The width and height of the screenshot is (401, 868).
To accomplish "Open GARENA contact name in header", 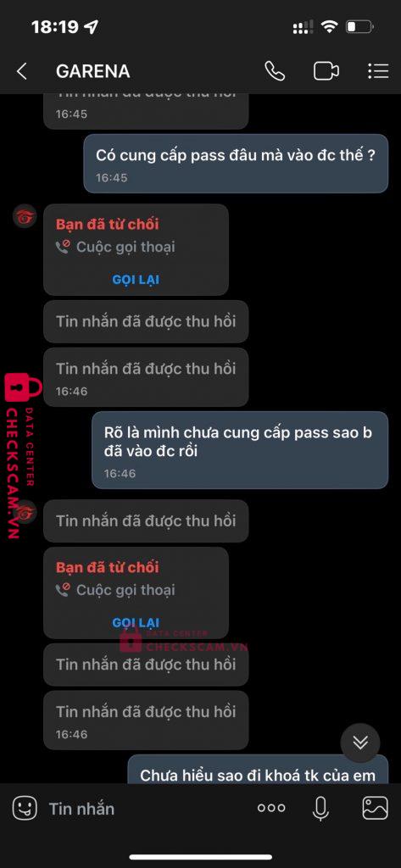I will (x=93, y=71).
